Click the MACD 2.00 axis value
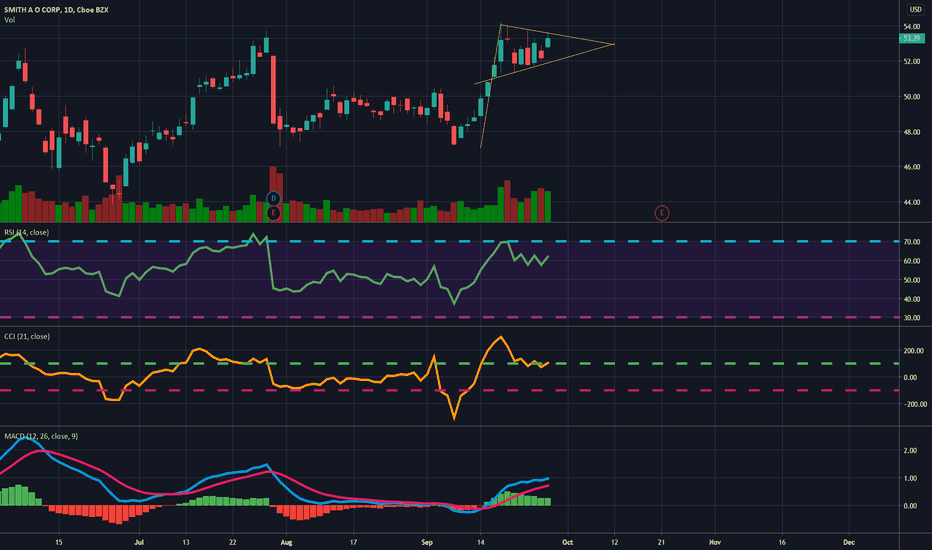 point(909,451)
